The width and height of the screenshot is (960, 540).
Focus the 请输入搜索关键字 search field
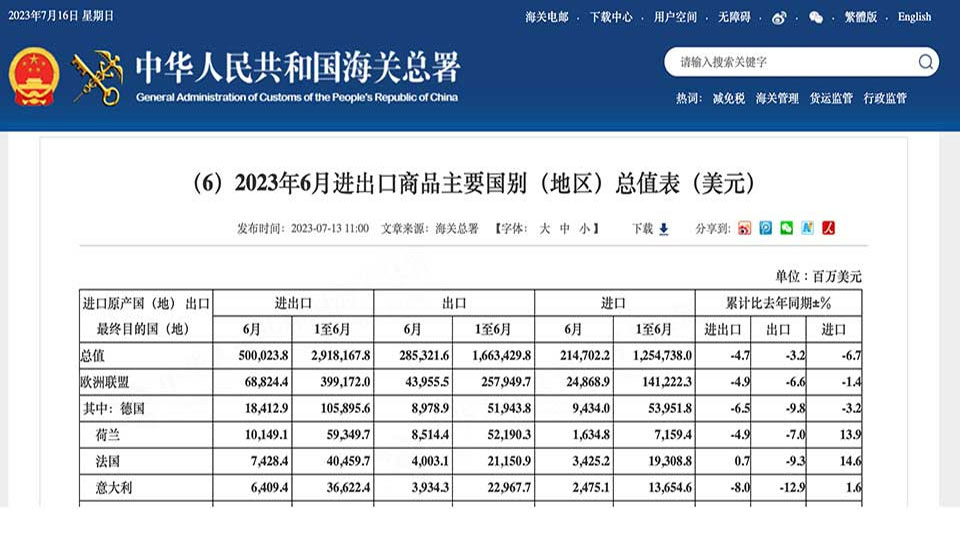790,62
